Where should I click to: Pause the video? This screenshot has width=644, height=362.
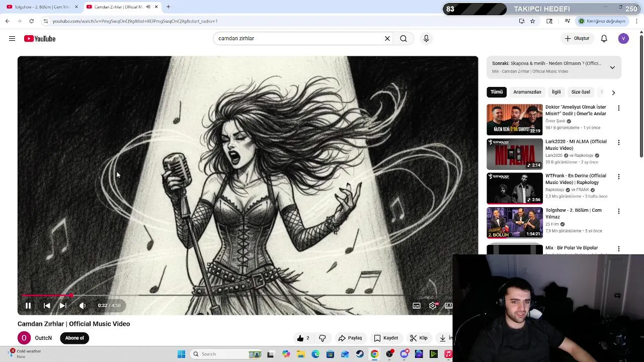[28, 305]
